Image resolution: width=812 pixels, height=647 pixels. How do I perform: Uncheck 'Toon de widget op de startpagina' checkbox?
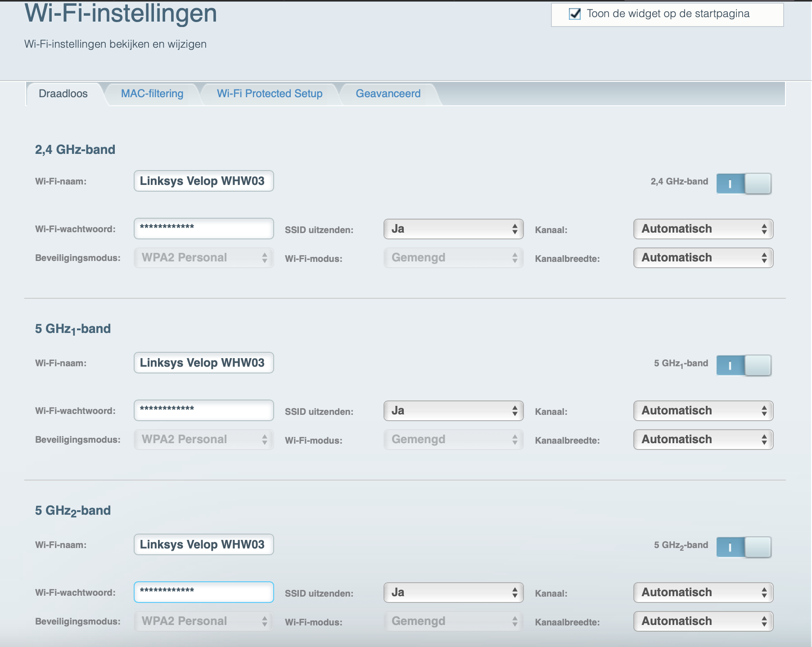(x=575, y=14)
